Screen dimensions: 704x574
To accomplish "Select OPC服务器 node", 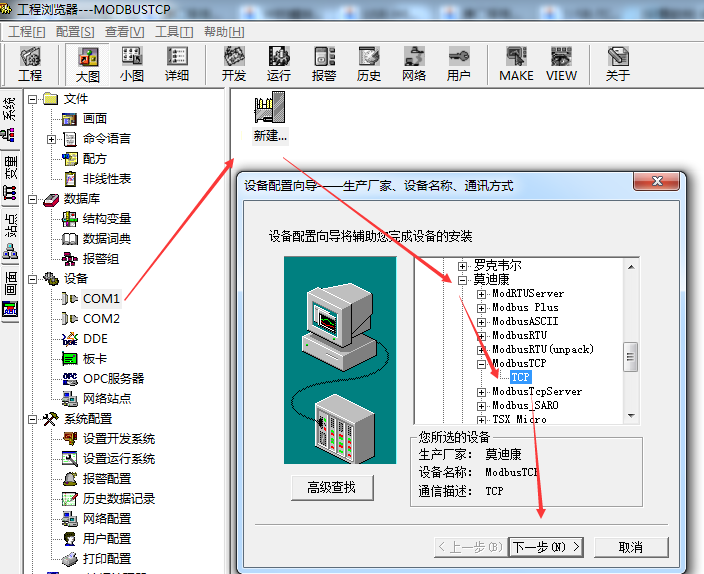I will pos(114,379).
